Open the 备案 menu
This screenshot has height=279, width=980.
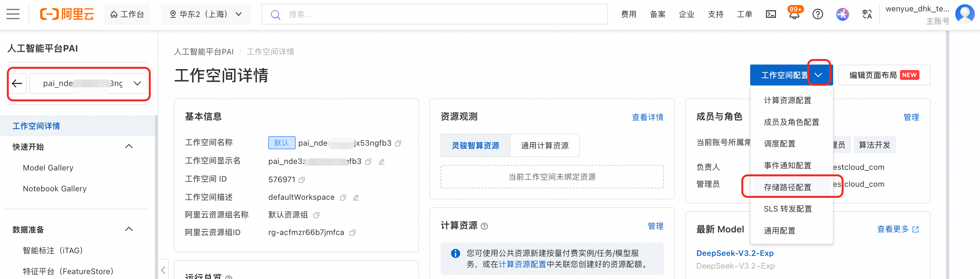coord(657,14)
